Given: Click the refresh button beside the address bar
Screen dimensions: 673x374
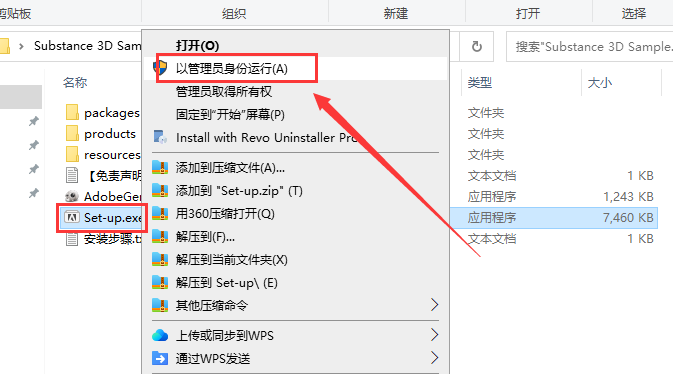Looking at the screenshot, I should pyautogui.click(x=476, y=46).
